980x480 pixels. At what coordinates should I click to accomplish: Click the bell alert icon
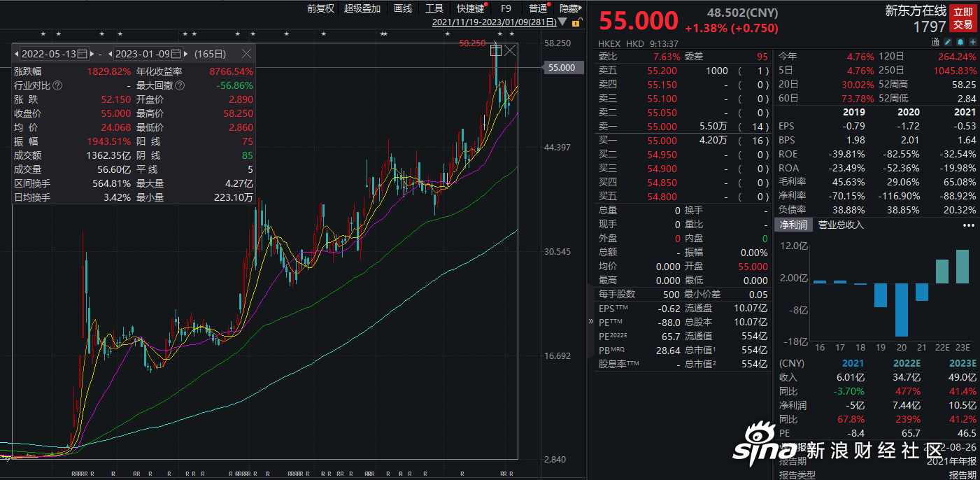(959, 43)
